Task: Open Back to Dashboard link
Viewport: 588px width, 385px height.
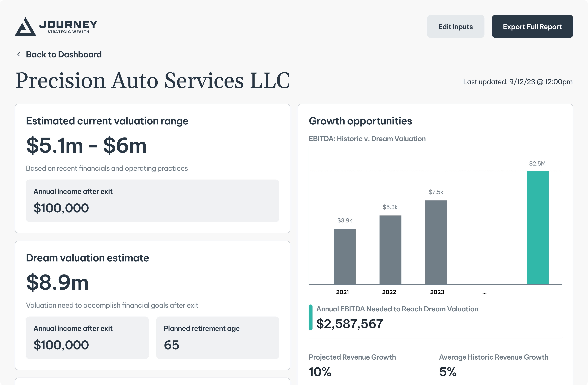Action: [x=64, y=54]
